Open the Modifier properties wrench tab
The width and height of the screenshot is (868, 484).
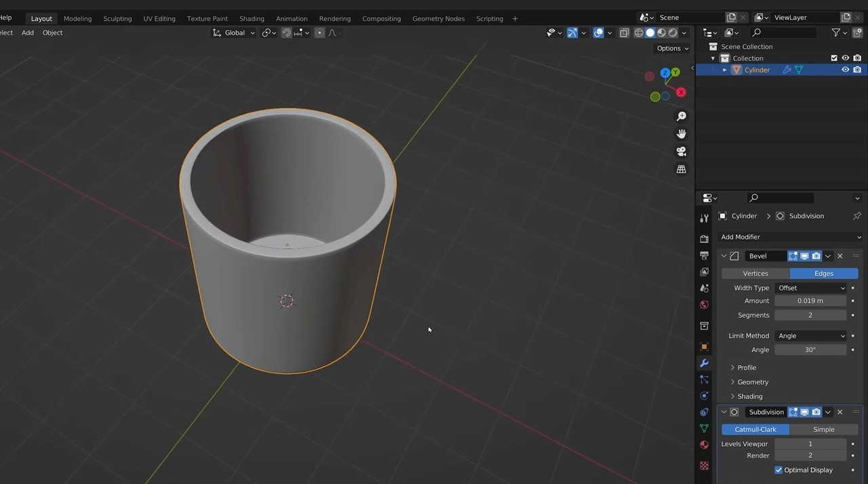[x=704, y=363]
